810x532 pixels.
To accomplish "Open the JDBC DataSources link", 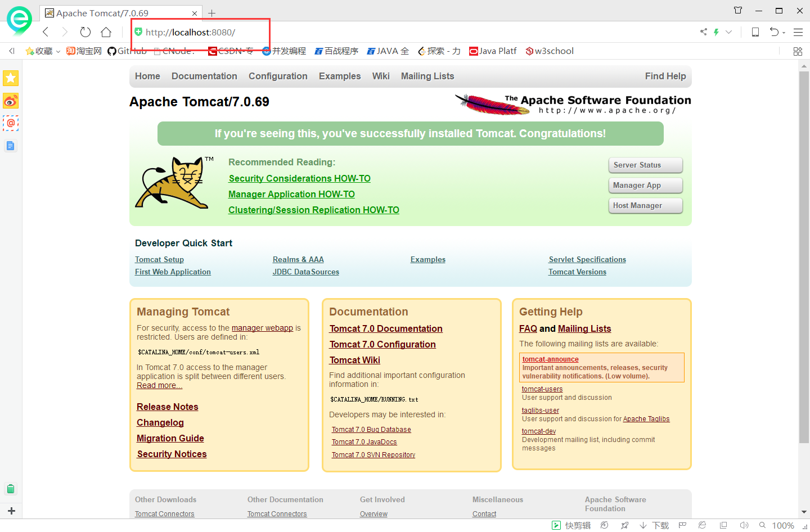I will [x=306, y=272].
